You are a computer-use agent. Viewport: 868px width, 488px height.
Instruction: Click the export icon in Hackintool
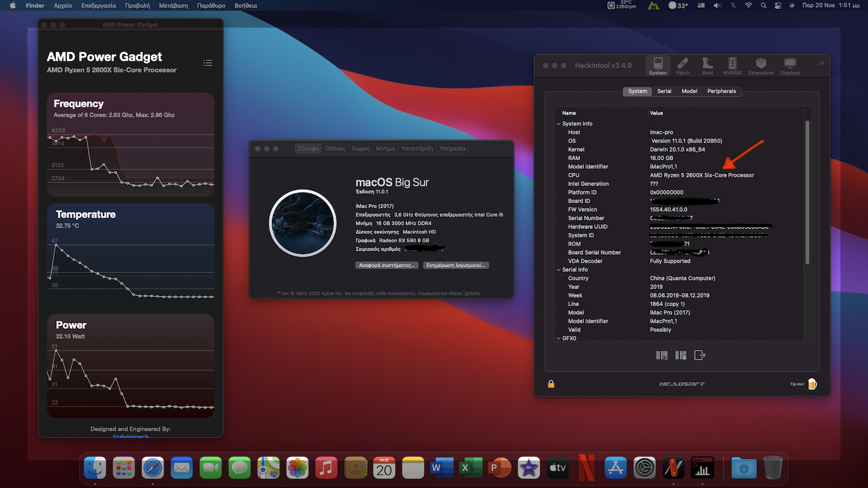pyautogui.click(x=700, y=355)
